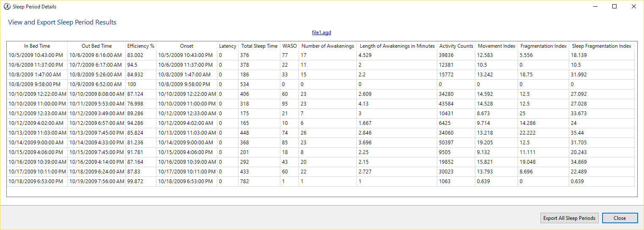
Task: Sort by In Bed Time column header
Action: [x=37, y=46]
